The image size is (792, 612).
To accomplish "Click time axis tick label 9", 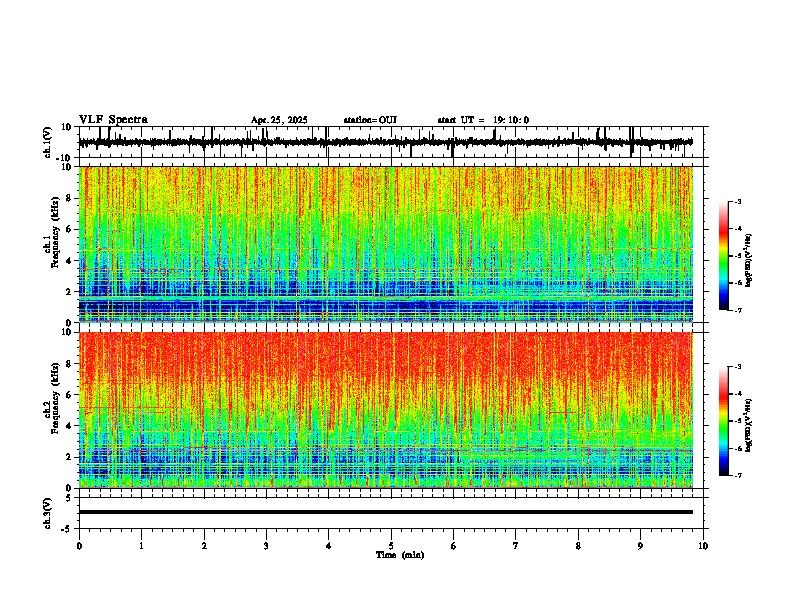I will coord(640,546).
